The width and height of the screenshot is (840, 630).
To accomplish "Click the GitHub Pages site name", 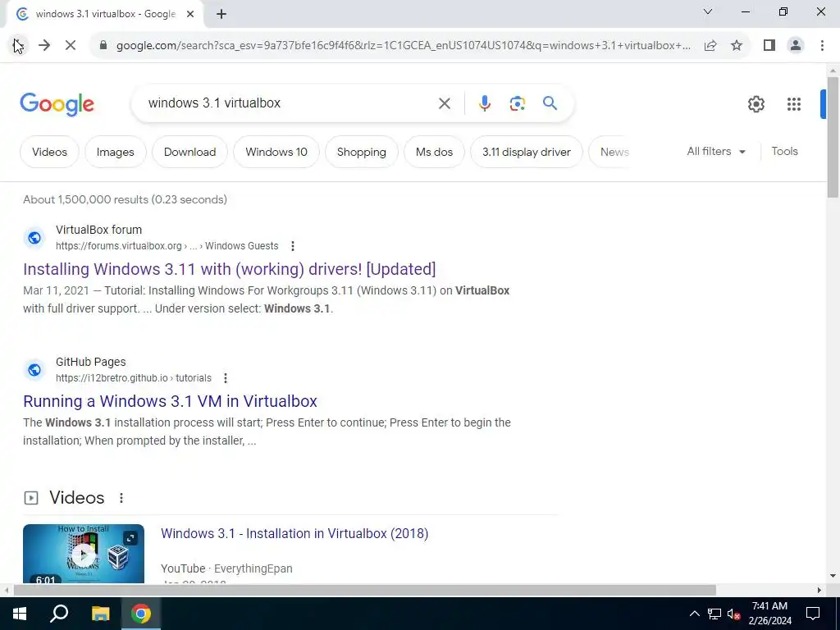I will (x=90, y=362).
